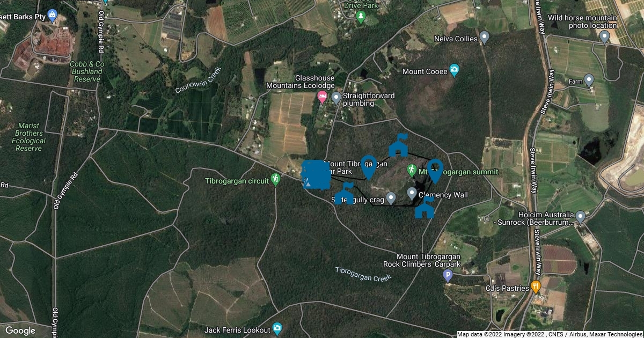
Task: Click the shopping marker near Barks Pty
Action: [x=52, y=15]
